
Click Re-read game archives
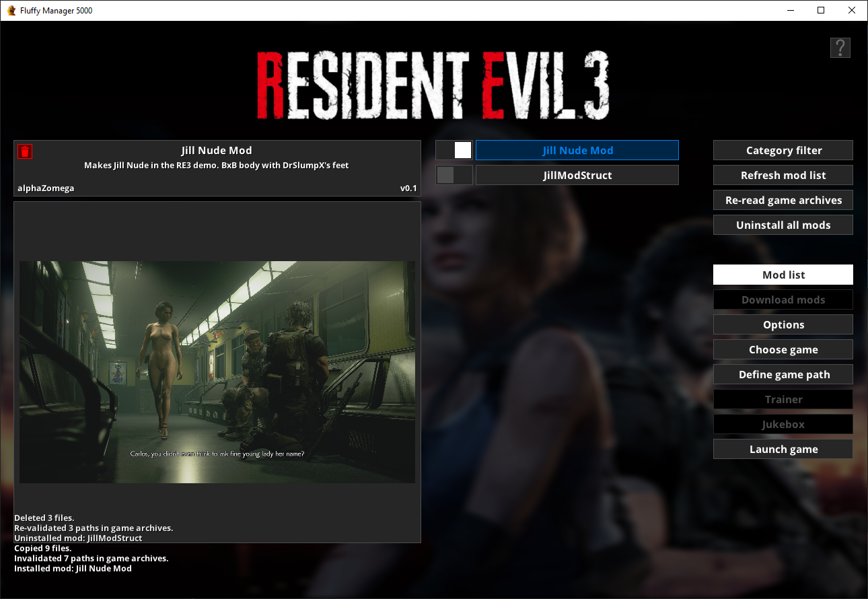coord(783,200)
